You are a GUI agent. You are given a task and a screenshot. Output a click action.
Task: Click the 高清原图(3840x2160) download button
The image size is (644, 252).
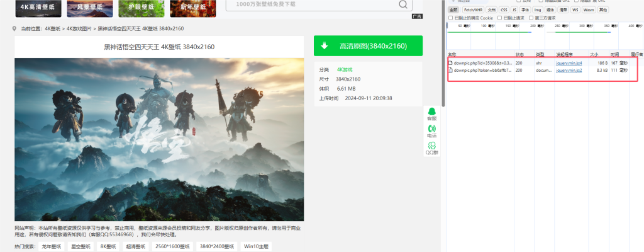click(x=368, y=46)
